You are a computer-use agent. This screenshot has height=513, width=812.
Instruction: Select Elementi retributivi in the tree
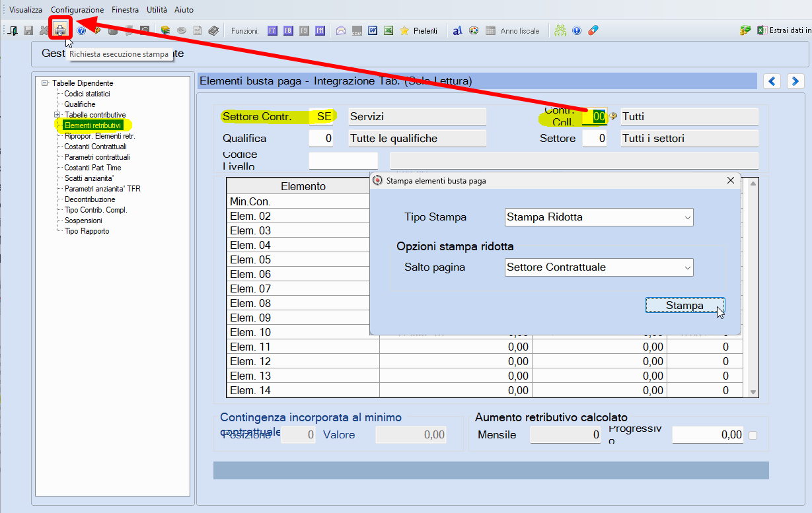pos(93,125)
